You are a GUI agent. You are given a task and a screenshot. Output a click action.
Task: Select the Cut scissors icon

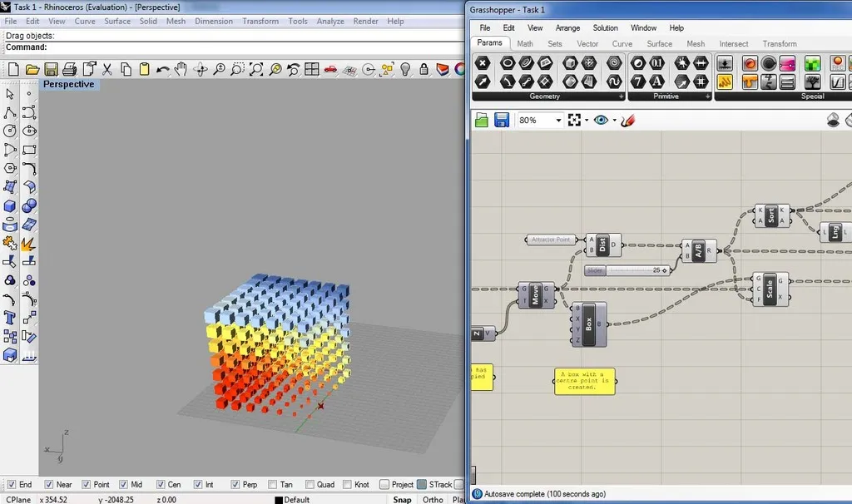pos(107,69)
